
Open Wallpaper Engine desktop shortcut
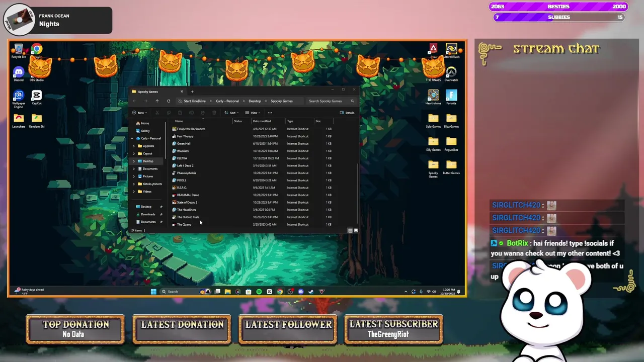coord(19,99)
